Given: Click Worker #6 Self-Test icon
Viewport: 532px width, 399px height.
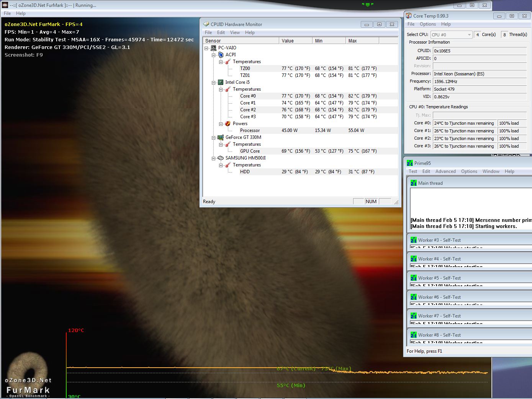Looking at the screenshot, I should 414,297.
